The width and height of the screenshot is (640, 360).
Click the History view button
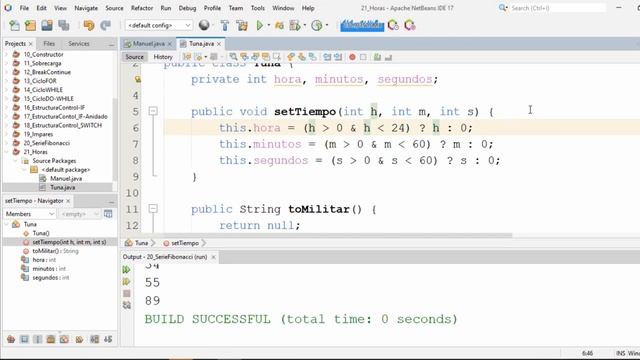[x=163, y=57]
